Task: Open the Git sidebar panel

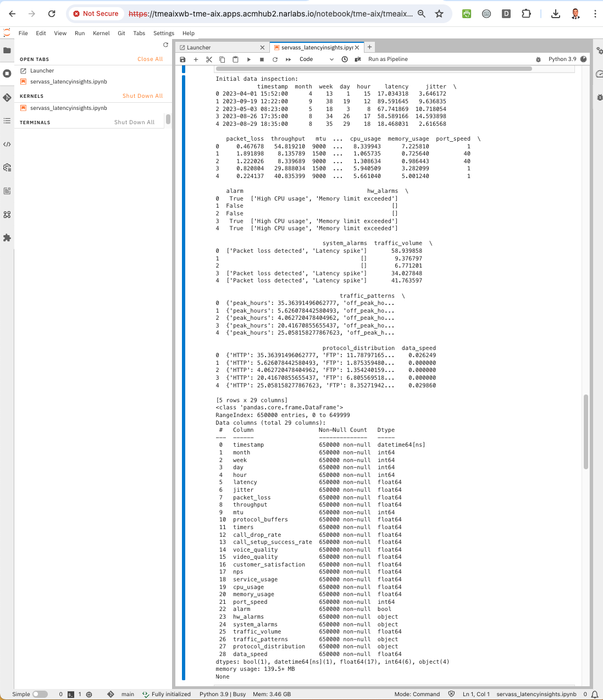Action: click(7, 97)
